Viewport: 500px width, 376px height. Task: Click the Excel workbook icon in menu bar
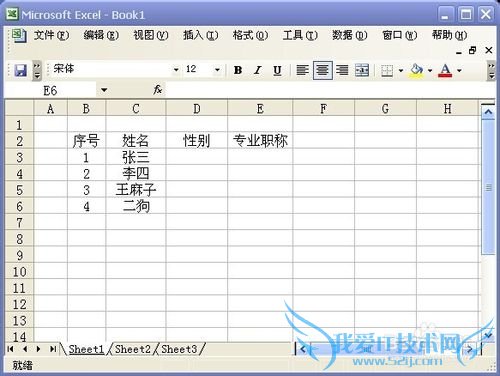[19, 35]
